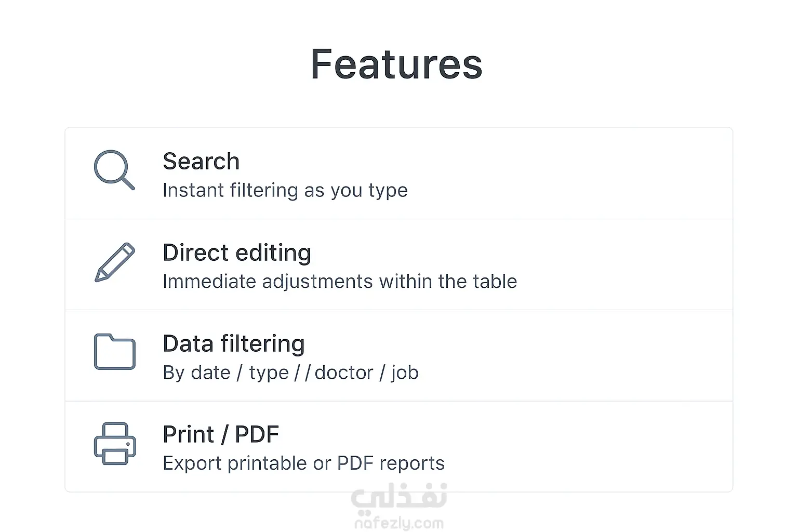The image size is (798, 532).
Task: Click the nafezly.com watermark text
Action: pos(399,523)
